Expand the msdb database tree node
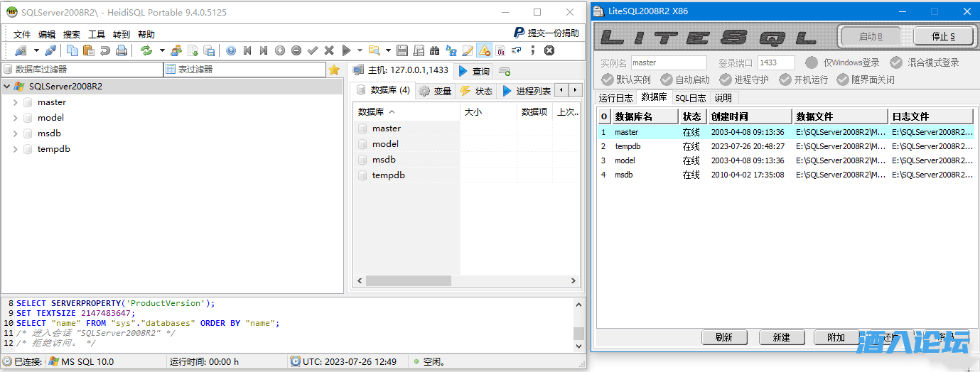Screen dimensions: 980x372 (x=16, y=133)
